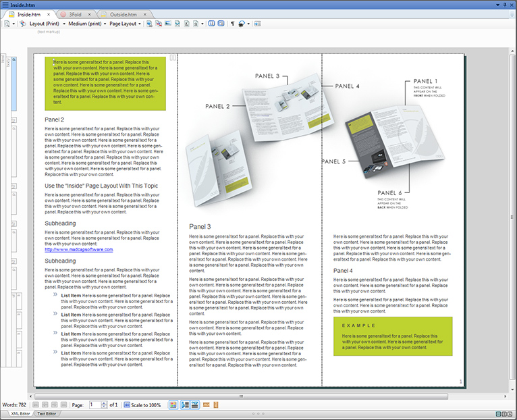Click the insert image icon in toolbar

168,24
